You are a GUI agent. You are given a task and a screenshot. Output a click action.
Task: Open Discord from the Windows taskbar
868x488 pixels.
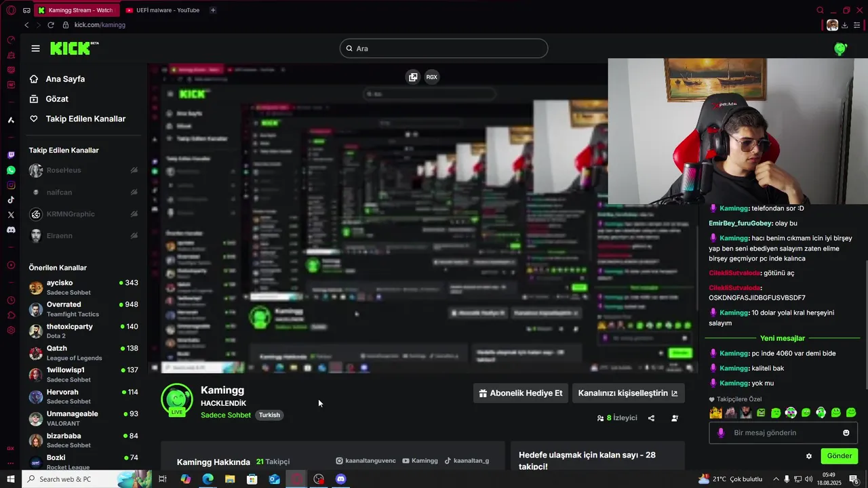click(341, 479)
